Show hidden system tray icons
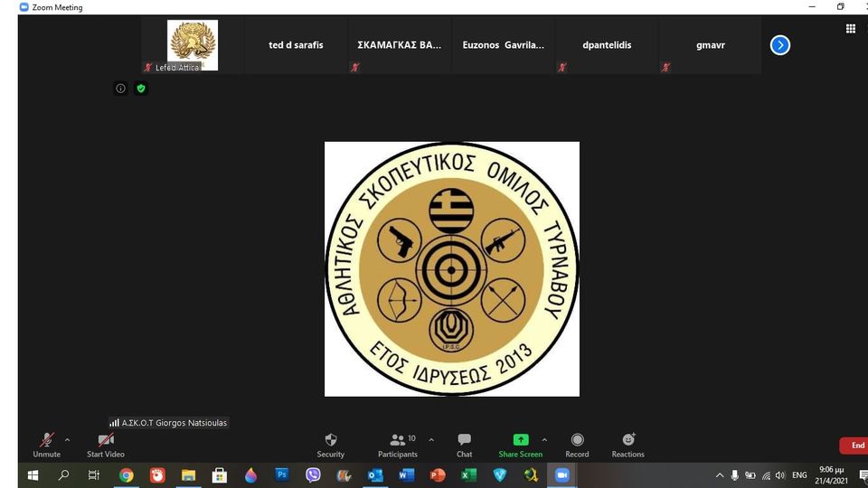Image resolution: width=868 pixels, height=488 pixels. coord(720,475)
